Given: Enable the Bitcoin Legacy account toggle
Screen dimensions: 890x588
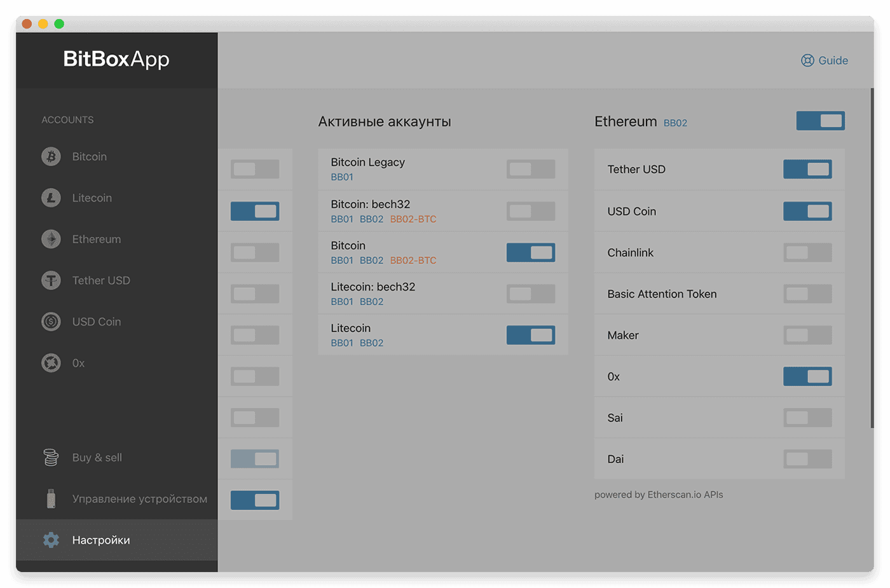Looking at the screenshot, I should (x=531, y=169).
